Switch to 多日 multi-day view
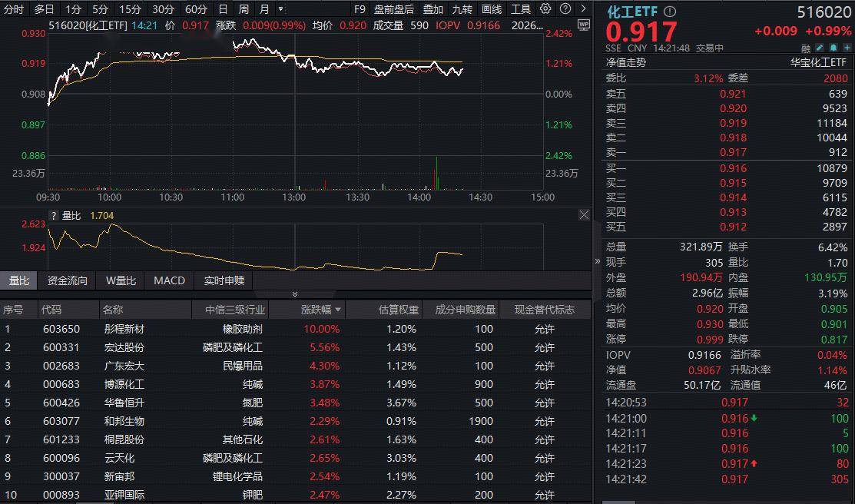Image resolution: width=855 pixels, height=504 pixels. coord(44,9)
